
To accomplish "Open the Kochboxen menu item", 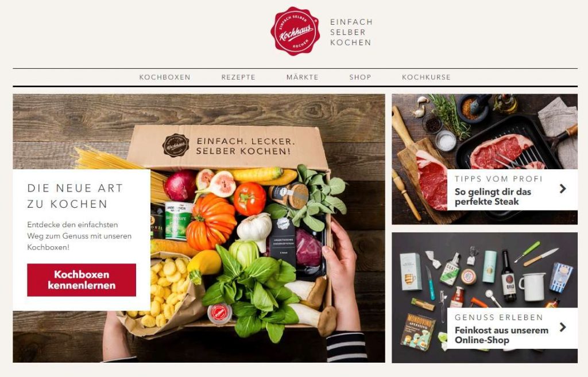I will pyautogui.click(x=165, y=77).
